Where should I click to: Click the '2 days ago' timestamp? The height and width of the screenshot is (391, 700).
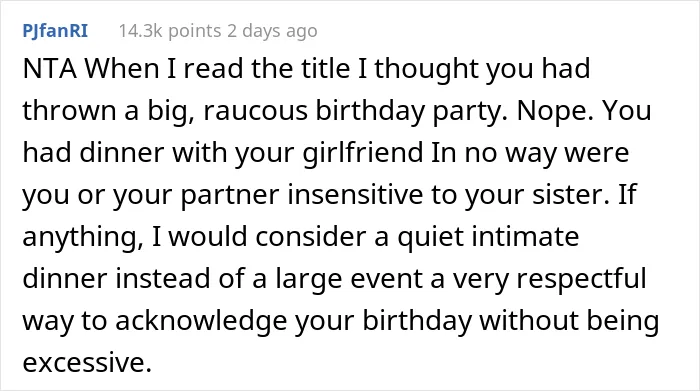pyautogui.click(x=272, y=31)
